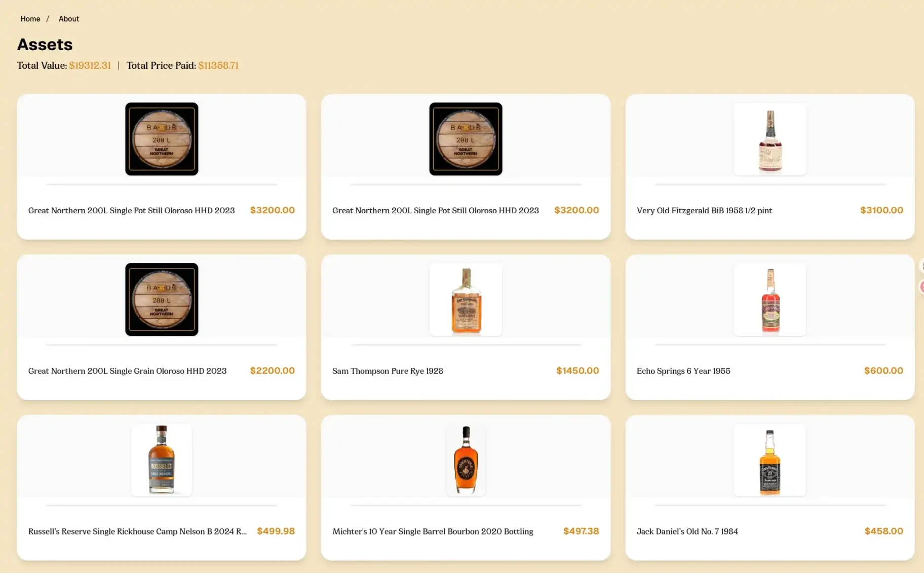Screen dimensions: 924x573
Task: Select the Jack Daniel's Old No. 7 1984 title
Action: tap(687, 531)
